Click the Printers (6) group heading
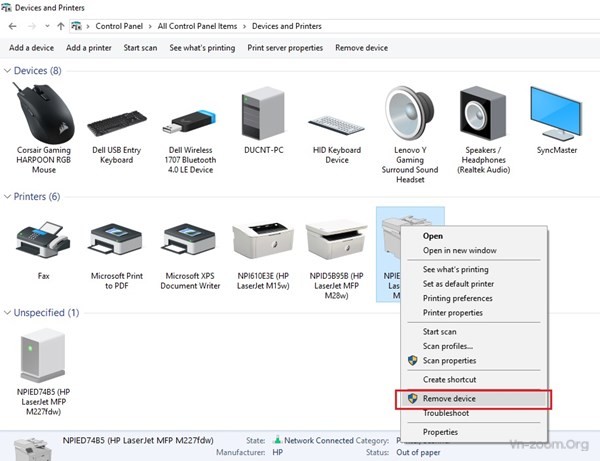600x461 pixels. click(37, 196)
